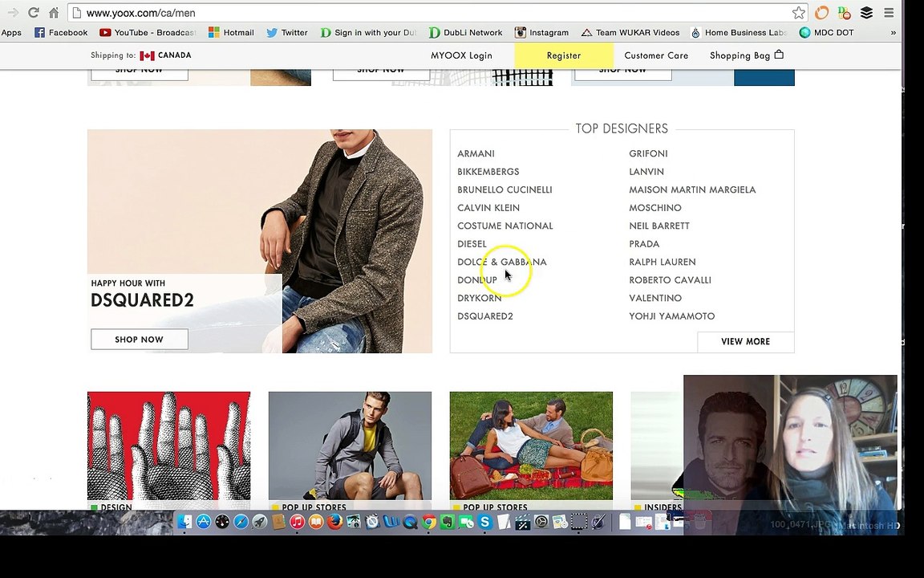924x578 pixels.
Task: Select ROBERTO CAVALLI designer link
Action: click(x=670, y=280)
